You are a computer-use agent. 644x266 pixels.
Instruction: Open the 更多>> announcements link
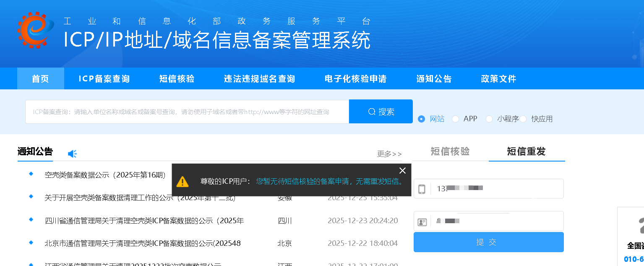pyautogui.click(x=389, y=154)
